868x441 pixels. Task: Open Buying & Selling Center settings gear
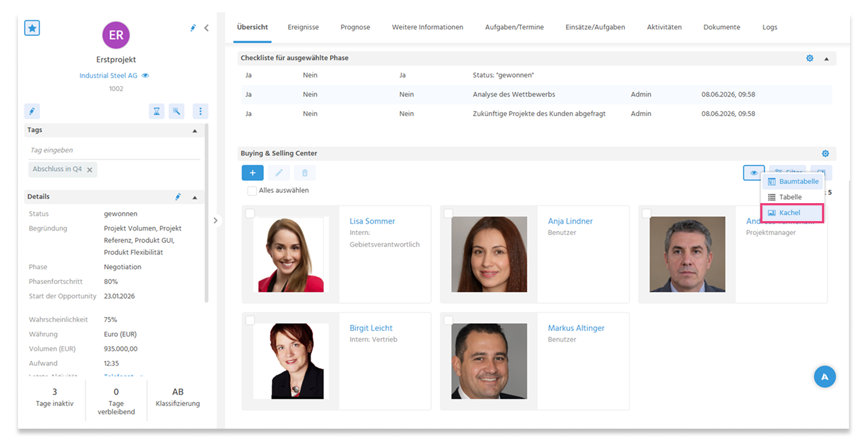[x=825, y=154]
